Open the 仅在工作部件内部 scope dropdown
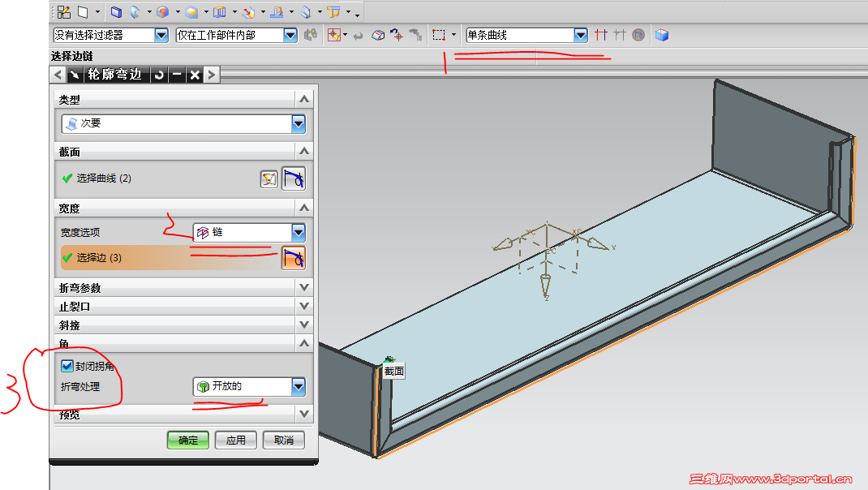Image resolution: width=868 pixels, height=490 pixels. coord(290,35)
